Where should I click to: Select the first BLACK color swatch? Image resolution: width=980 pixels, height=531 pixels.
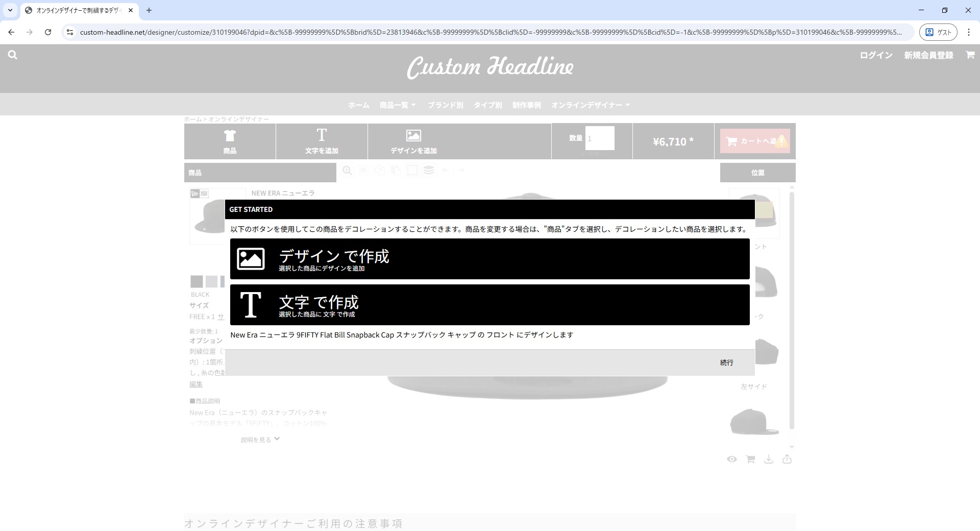click(x=197, y=281)
